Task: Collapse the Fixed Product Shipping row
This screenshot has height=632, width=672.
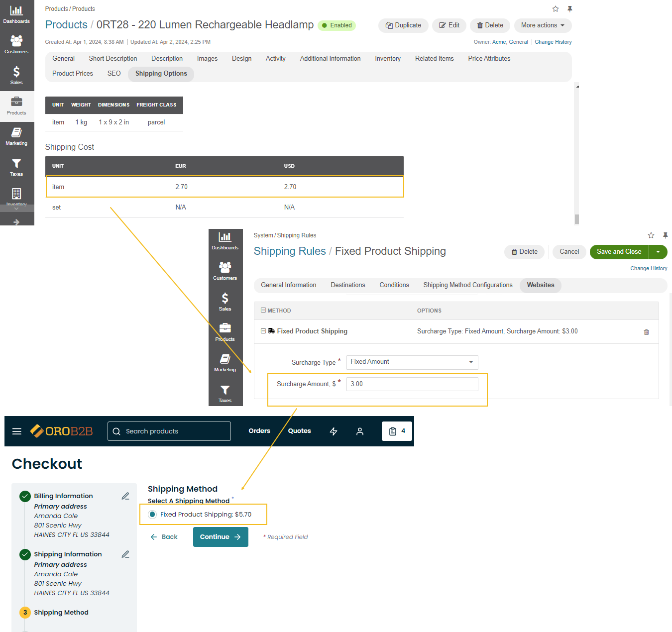Action: [x=263, y=331]
